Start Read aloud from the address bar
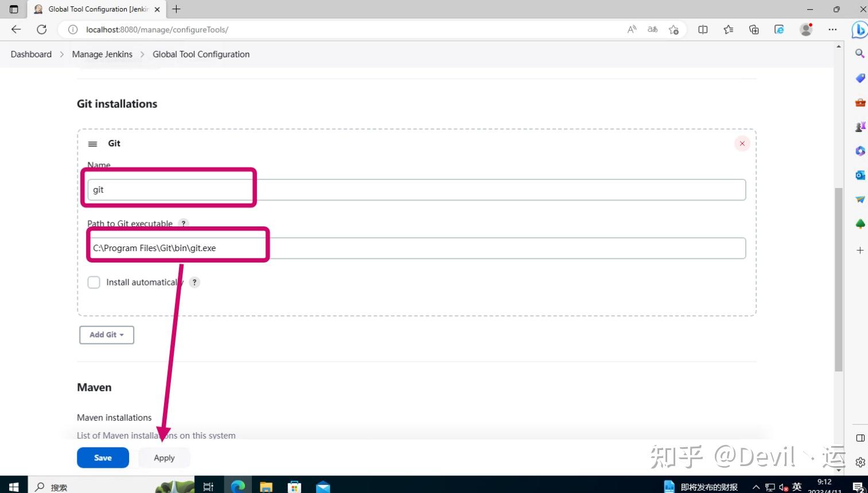Screen dimensions: 868x493 click(x=632, y=29)
